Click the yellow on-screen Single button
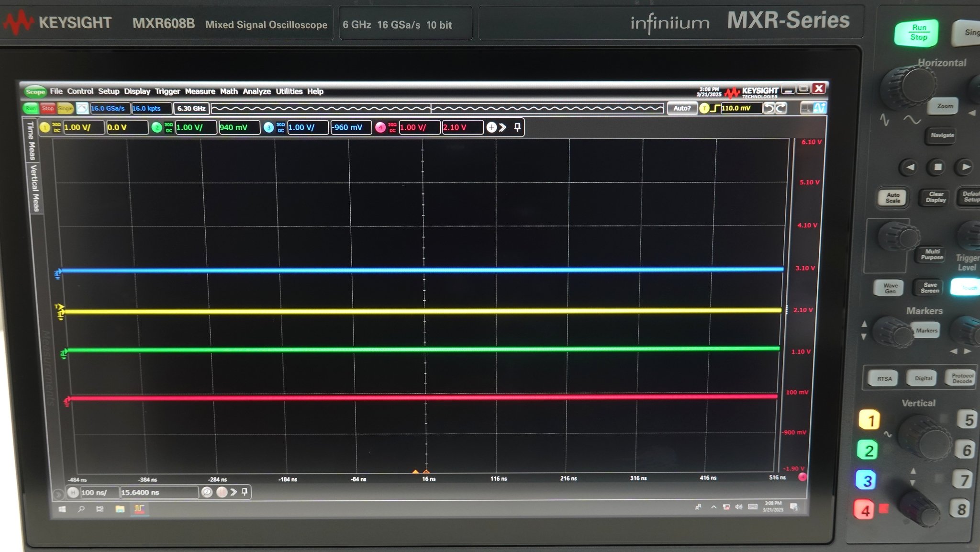This screenshot has height=552, width=980. pos(65,108)
